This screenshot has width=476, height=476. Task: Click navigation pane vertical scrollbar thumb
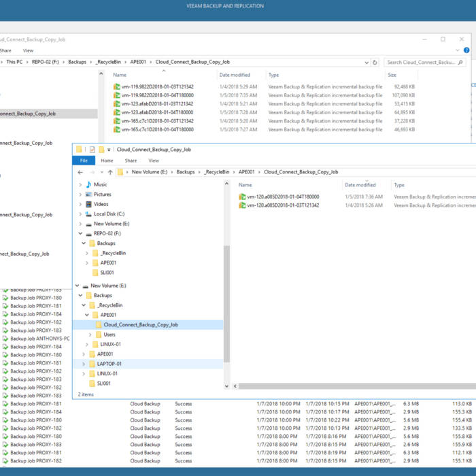tap(226, 303)
